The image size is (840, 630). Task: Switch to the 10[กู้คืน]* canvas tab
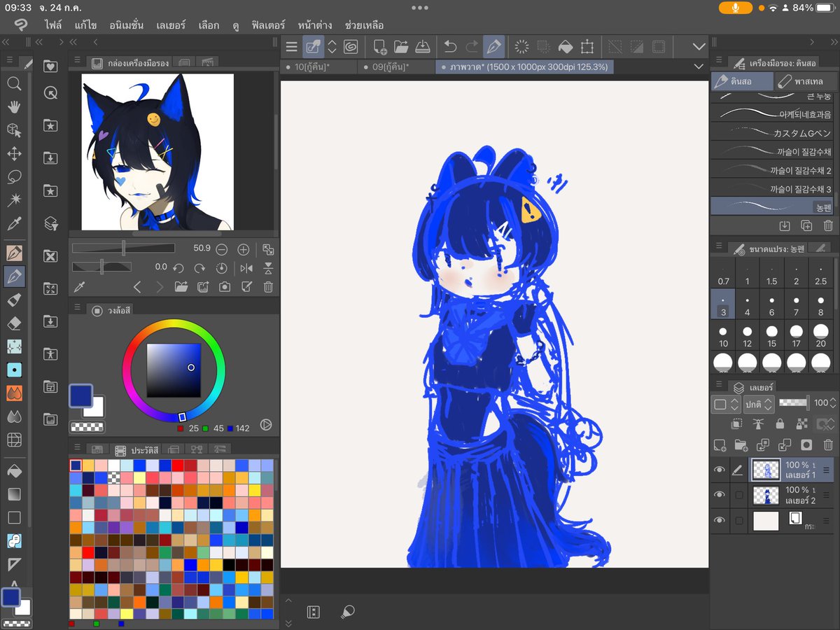319,67
